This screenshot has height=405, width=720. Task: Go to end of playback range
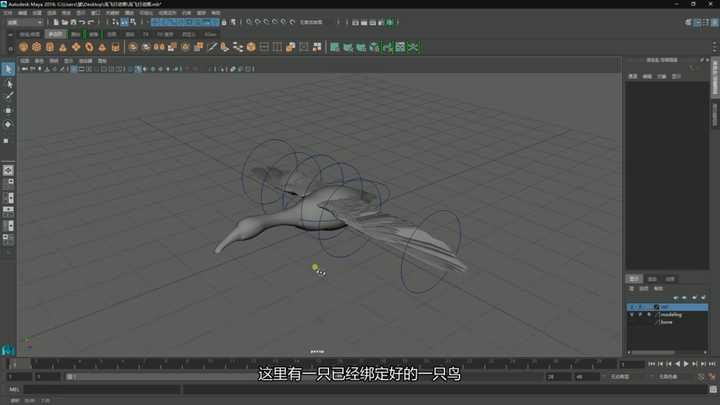point(712,364)
